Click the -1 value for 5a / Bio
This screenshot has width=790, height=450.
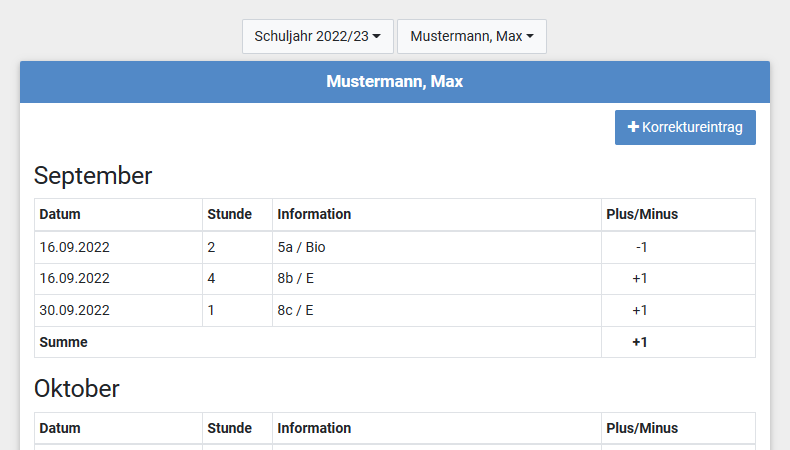pos(641,247)
